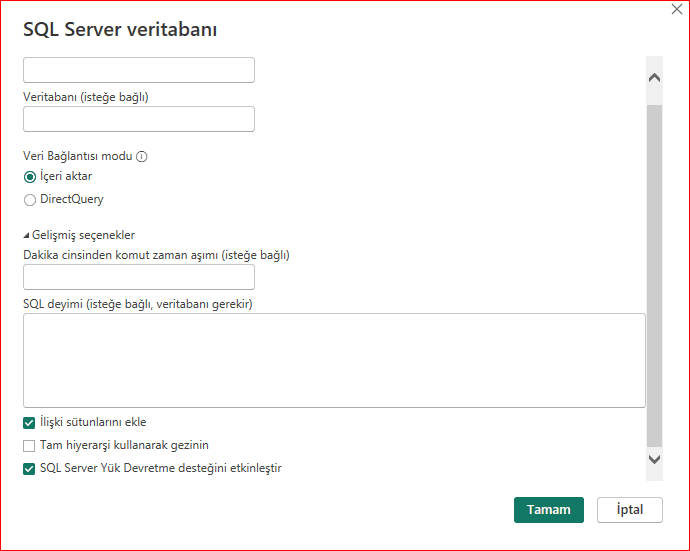Viewport: 690px width, 551px height.
Task: Disable SQL Server Yük Devretme desteği checkbox
Action: point(29,468)
